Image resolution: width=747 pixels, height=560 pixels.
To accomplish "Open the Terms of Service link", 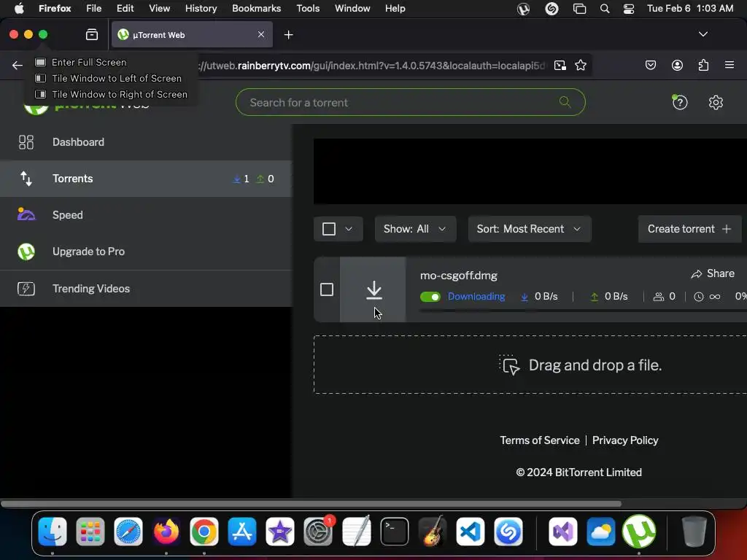I will [x=540, y=440].
